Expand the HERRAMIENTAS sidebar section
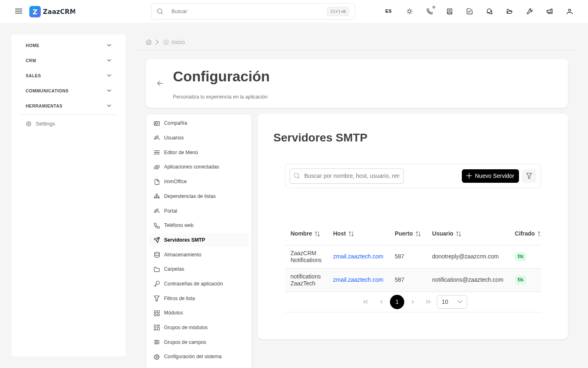 (x=69, y=106)
